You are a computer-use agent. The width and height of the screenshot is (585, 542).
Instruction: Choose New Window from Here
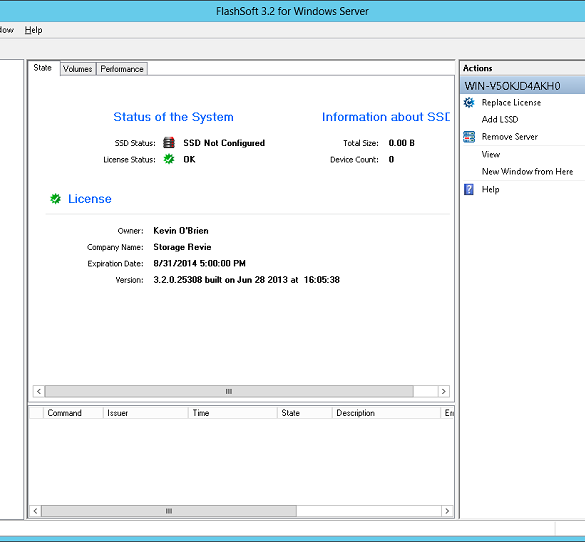point(527,172)
